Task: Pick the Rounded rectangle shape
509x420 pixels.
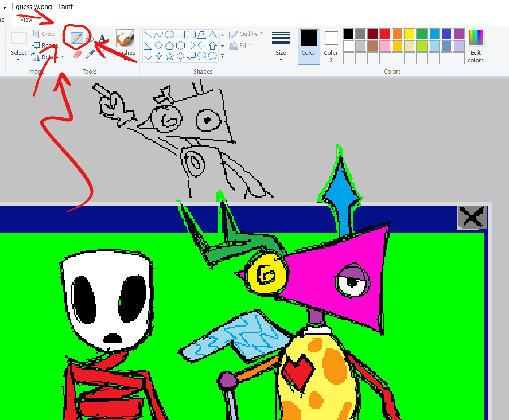Action: coord(191,35)
